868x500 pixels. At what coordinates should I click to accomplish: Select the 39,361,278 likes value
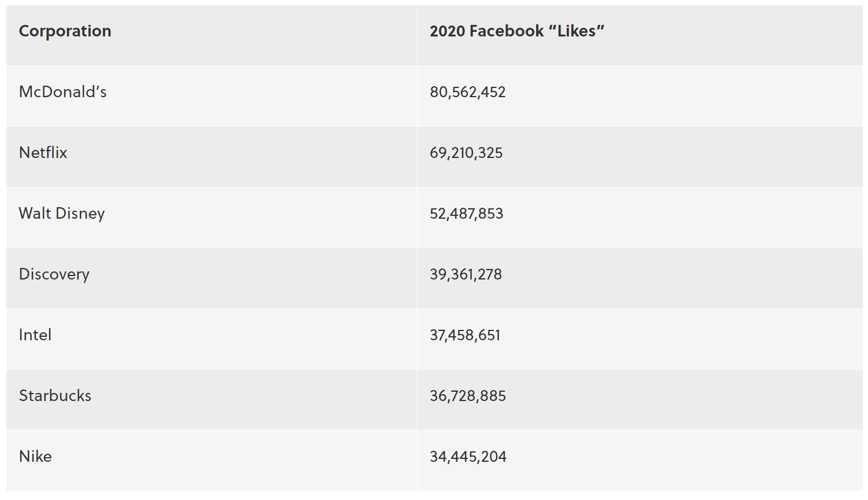coord(466,275)
